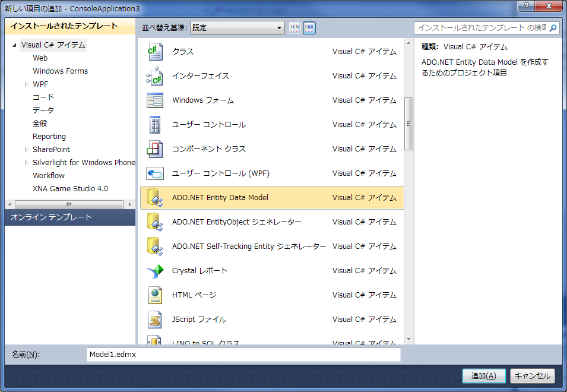Click the search magnifier icon
This screenshot has width=567, height=392.
tap(553, 28)
